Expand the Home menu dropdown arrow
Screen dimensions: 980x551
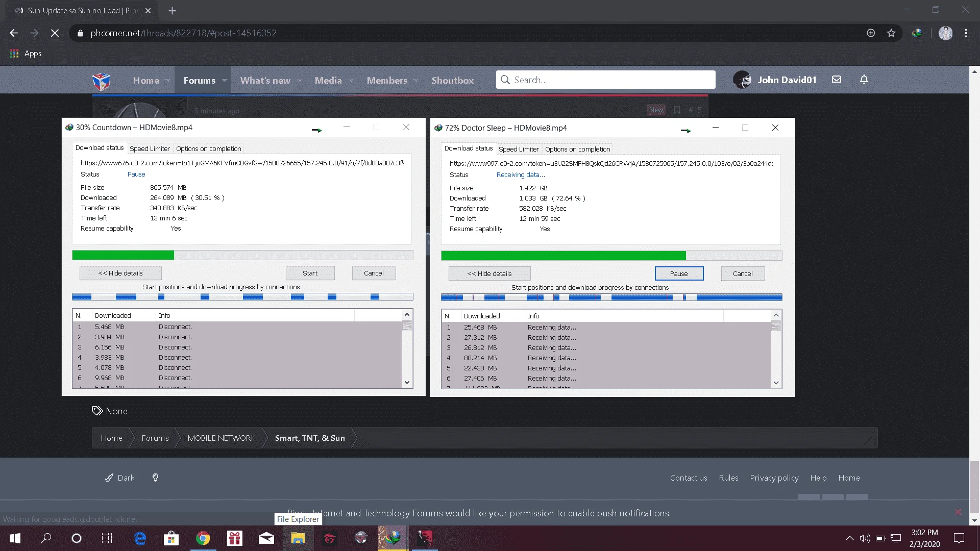tap(168, 81)
